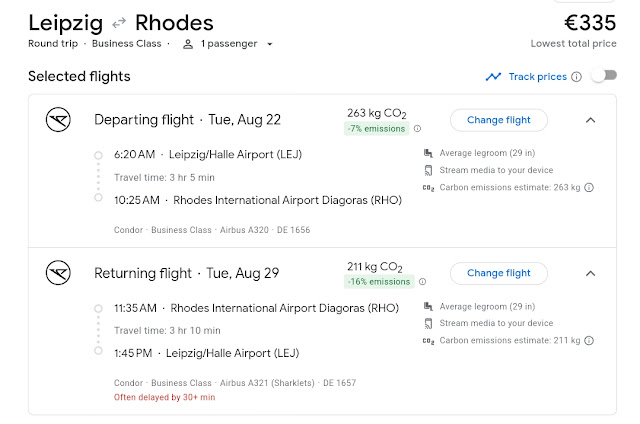Enable the Track prices toggle
Image resolution: width=640 pixels, height=424 pixels.
pyautogui.click(x=602, y=76)
